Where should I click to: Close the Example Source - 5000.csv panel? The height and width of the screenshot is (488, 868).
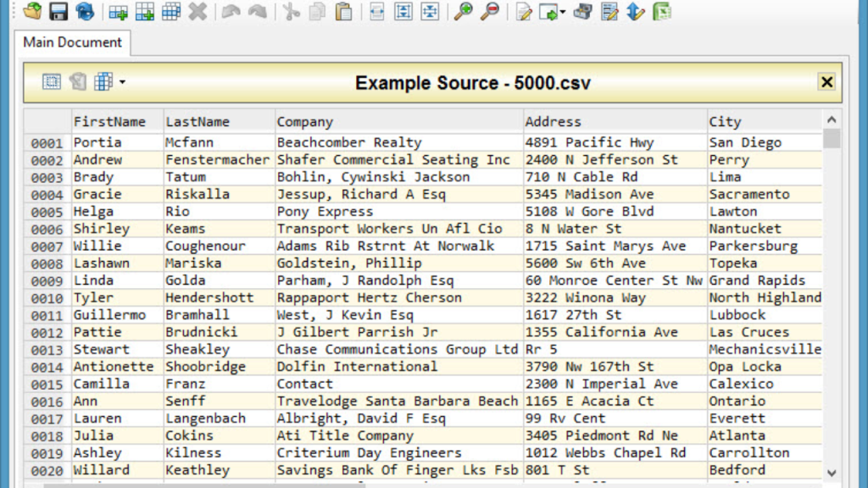pos(826,82)
